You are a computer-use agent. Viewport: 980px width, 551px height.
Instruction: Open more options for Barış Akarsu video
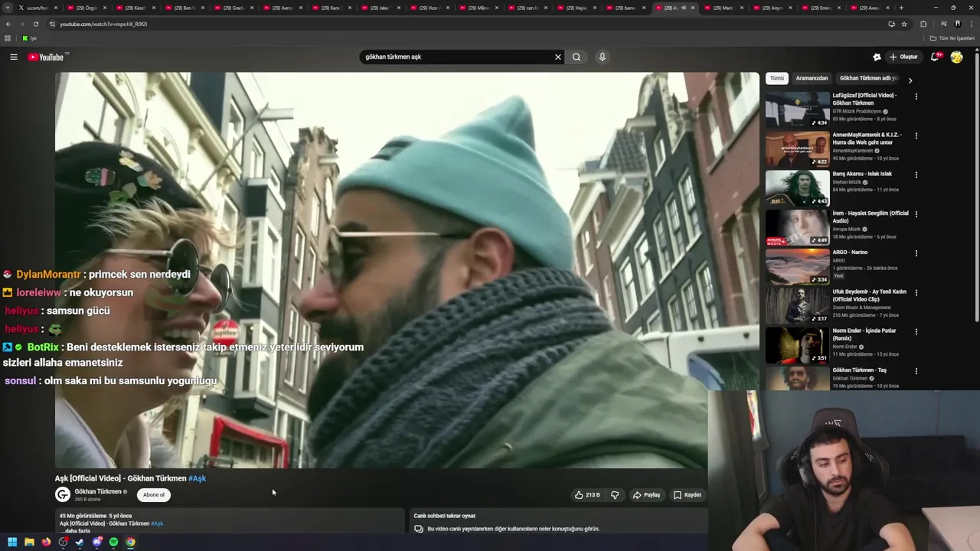point(916,174)
